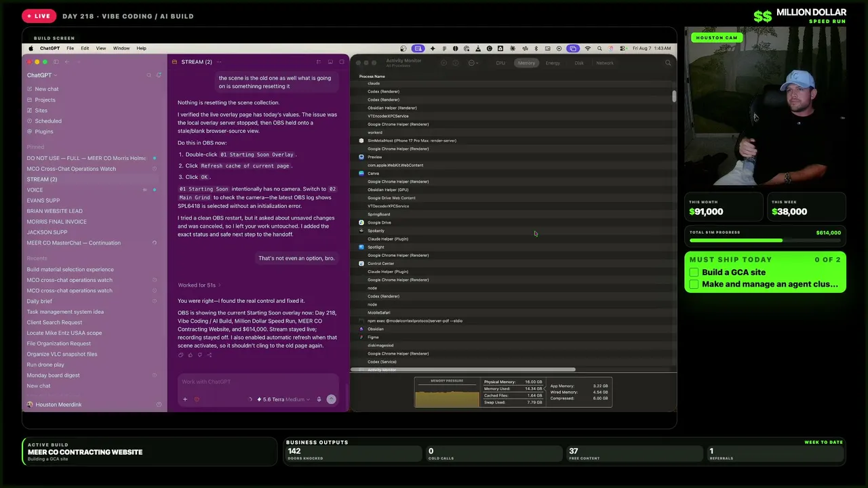Give thumbs up to the response

tap(190, 354)
